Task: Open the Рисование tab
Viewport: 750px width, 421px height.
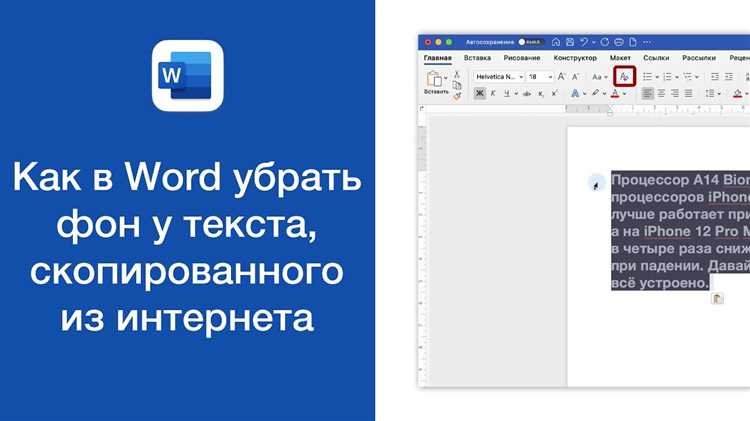Action: (522, 58)
